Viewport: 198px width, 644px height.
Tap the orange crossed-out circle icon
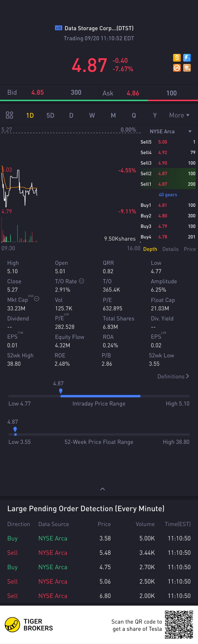coord(177,68)
